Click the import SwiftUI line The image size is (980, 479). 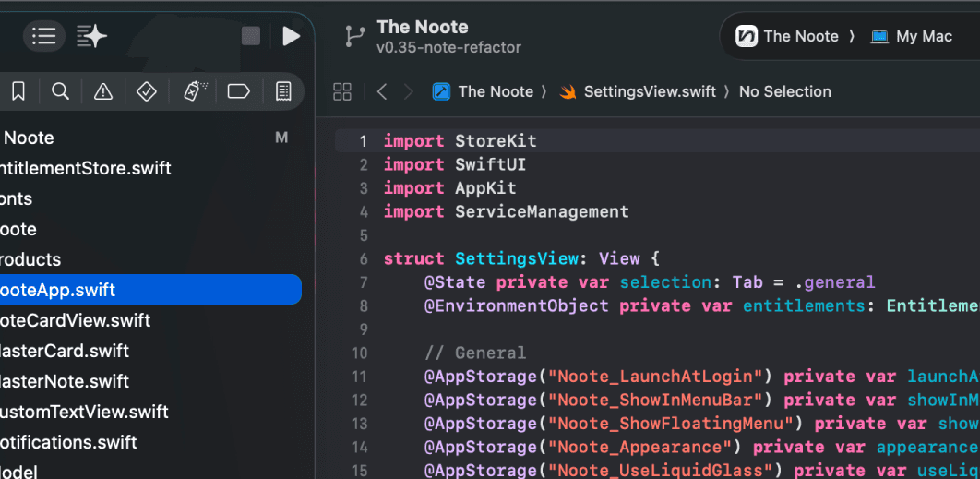click(454, 164)
